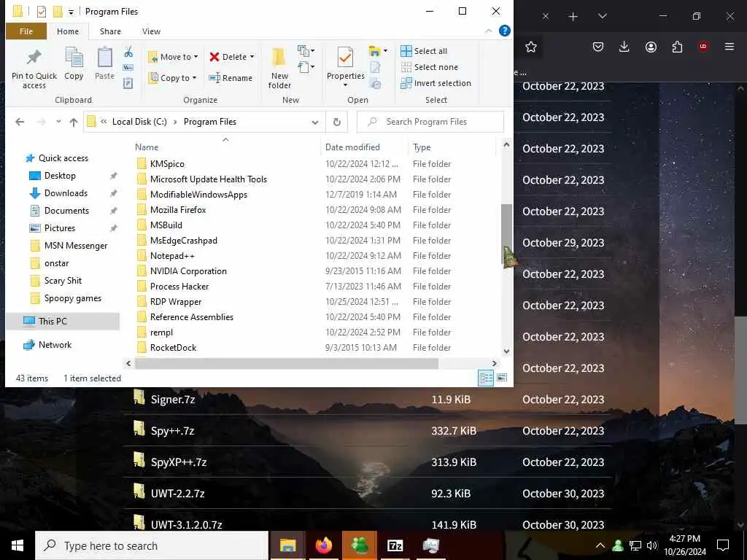Viewport: 747px width, 560px height.
Task: Collapse the ribbon with the chevron
Action: tap(488, 31)
